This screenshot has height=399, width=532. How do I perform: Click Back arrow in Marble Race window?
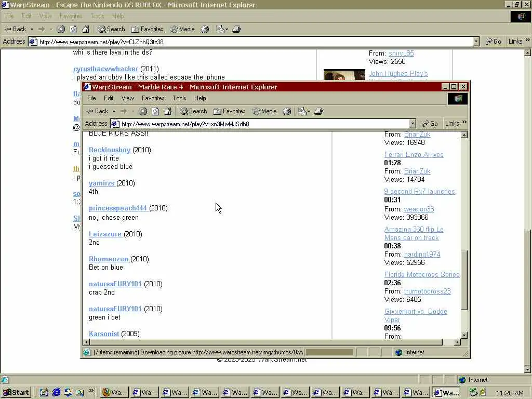tap(97, 111)
